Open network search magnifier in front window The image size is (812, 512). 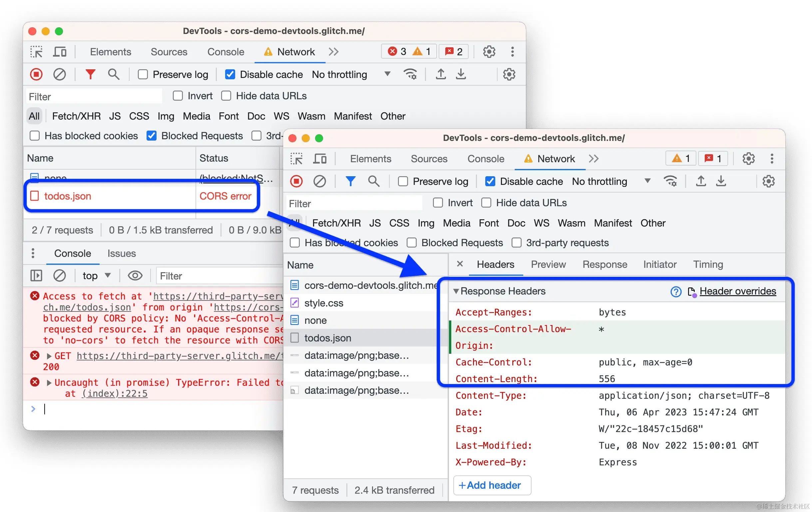pos(374,182)
